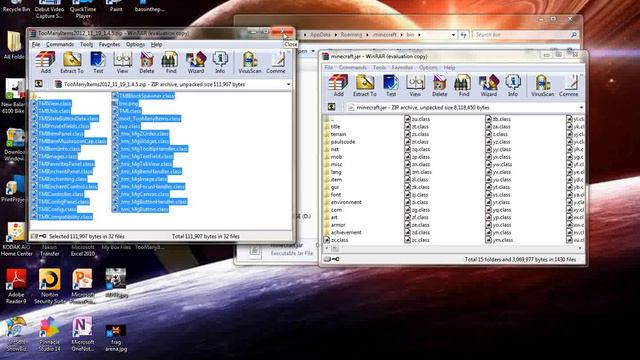Open Favorites menu in TooManyItems window

pyautogui.click(x=109, y=44)
